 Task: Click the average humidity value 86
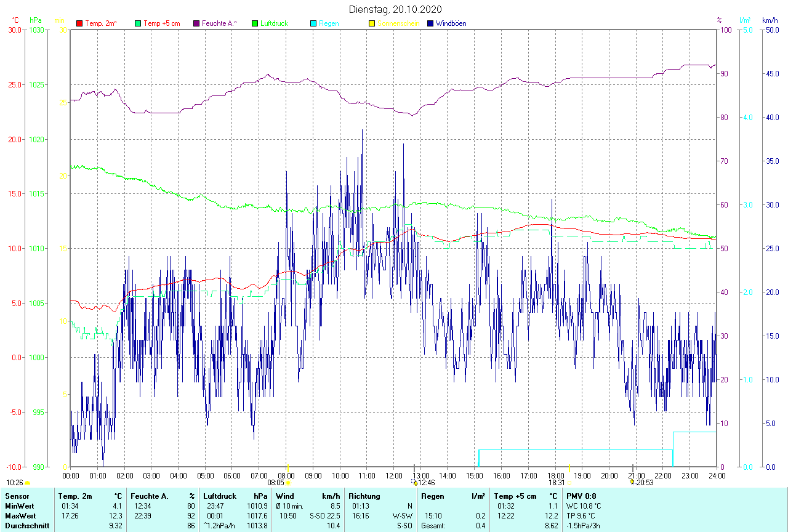point(191,526)
